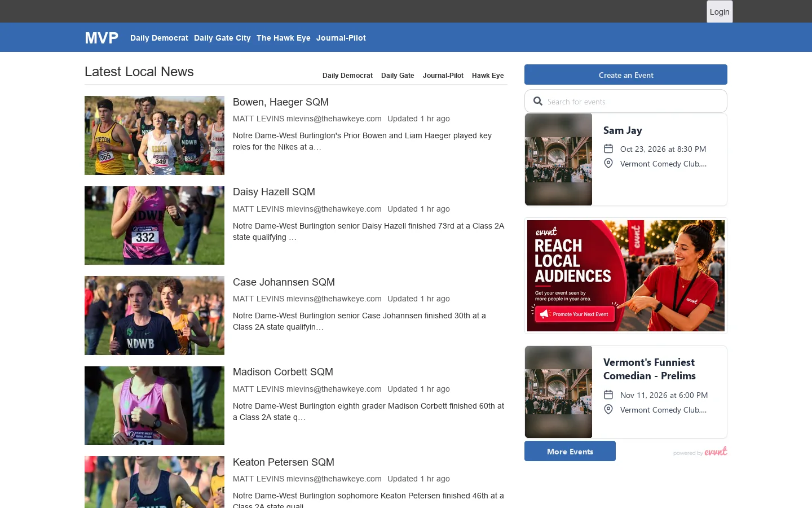Switch to the Hawk Eye news tab
Image resolution: width=812 pixels, height=508 pixels.
(488, 76)
